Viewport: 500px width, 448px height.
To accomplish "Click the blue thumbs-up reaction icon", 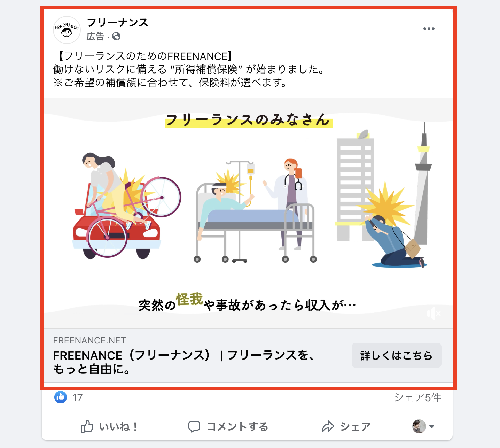I will tap(61, 397).
